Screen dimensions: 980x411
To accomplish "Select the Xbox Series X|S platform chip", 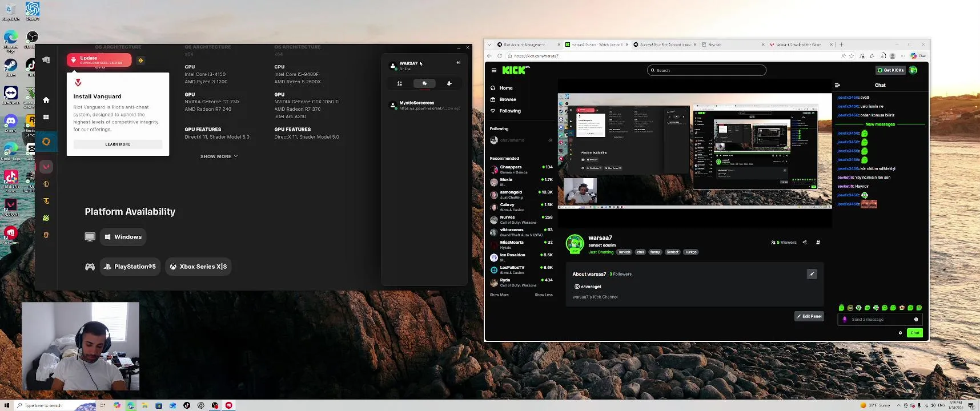I will coord(198,267).
